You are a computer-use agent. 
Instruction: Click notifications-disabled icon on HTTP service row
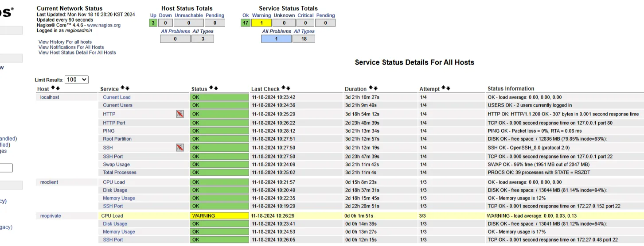tap(180, 114)
